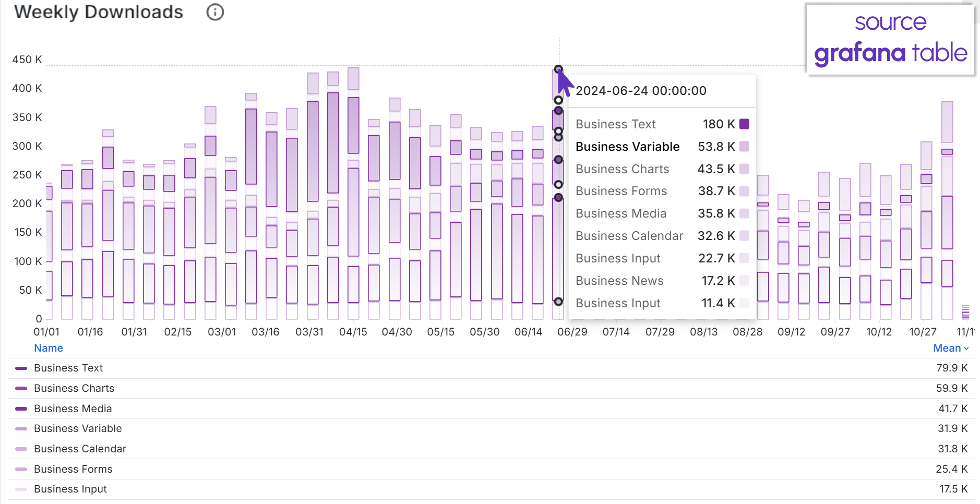Sort legend by the Mean column

pyautogui.click(x=951, y=348)
